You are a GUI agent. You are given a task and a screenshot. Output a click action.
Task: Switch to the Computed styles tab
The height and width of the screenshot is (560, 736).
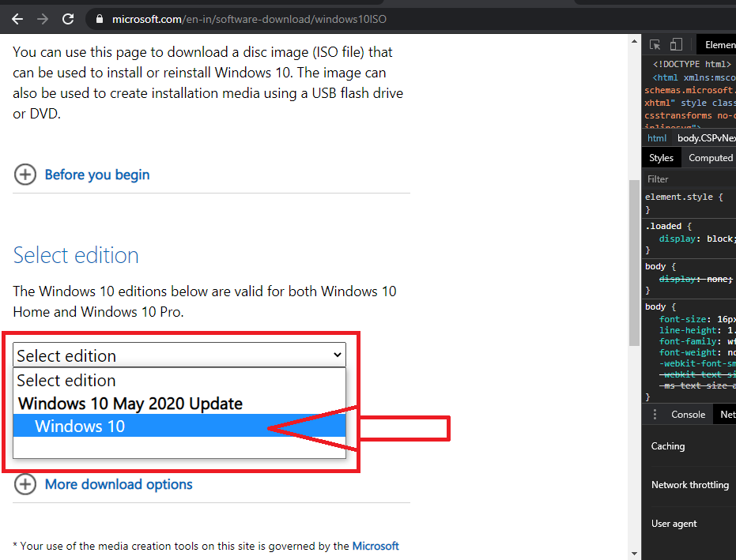709,157
